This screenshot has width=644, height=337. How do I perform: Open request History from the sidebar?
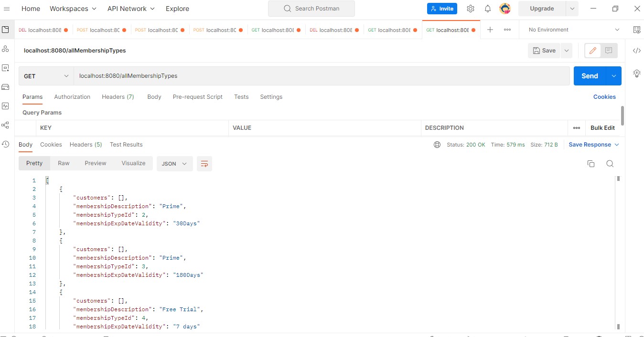(x=6, y=144)
